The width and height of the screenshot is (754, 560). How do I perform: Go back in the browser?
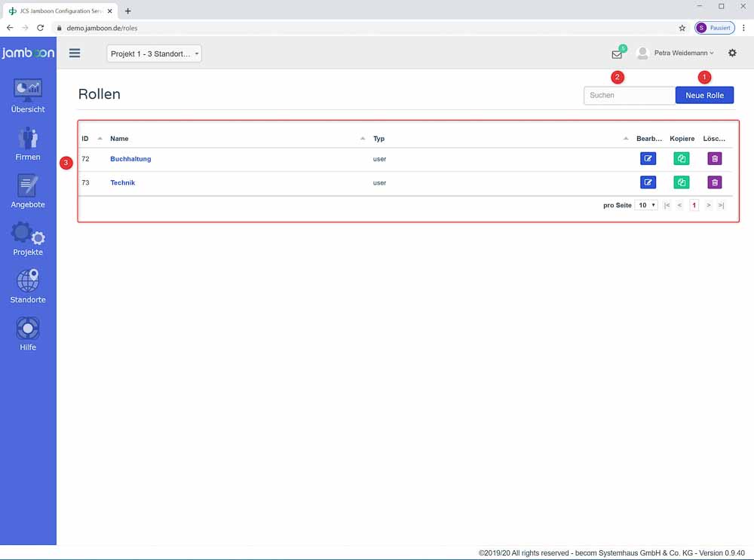[10, 28]
